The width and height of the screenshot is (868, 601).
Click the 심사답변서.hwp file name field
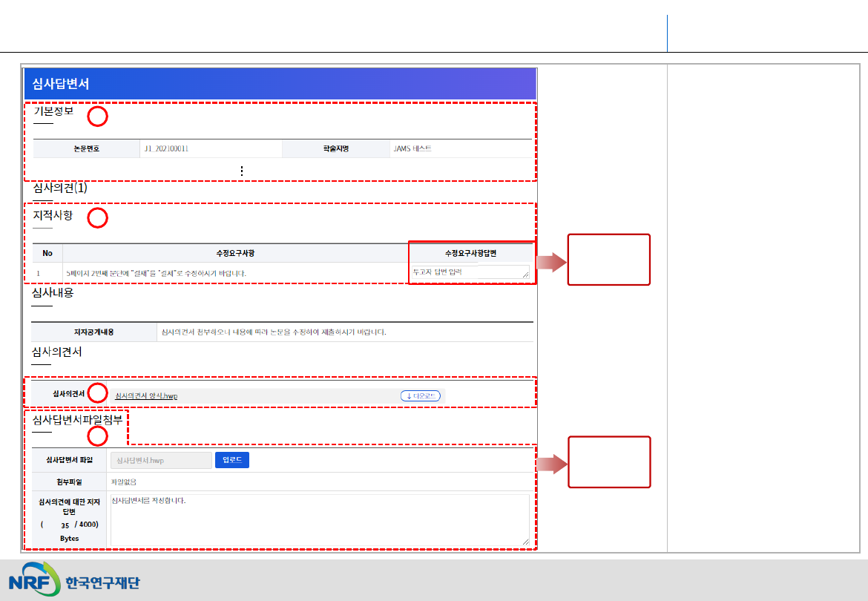click(x=161, y=460)
